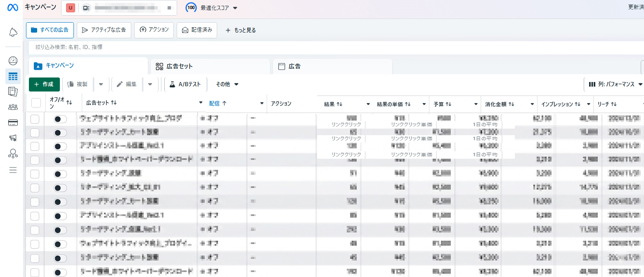Click the ad account icon beside the U avatar
Screen dimensions: 644x277
pos(86,7)
